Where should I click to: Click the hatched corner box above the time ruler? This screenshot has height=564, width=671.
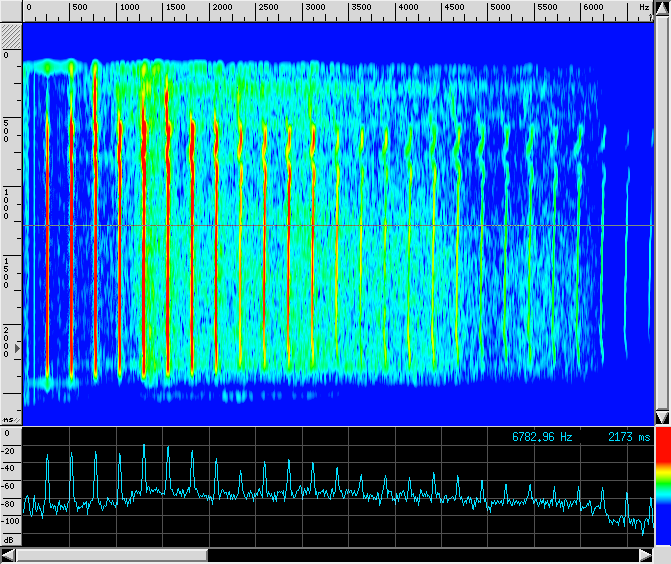[11, 35]
